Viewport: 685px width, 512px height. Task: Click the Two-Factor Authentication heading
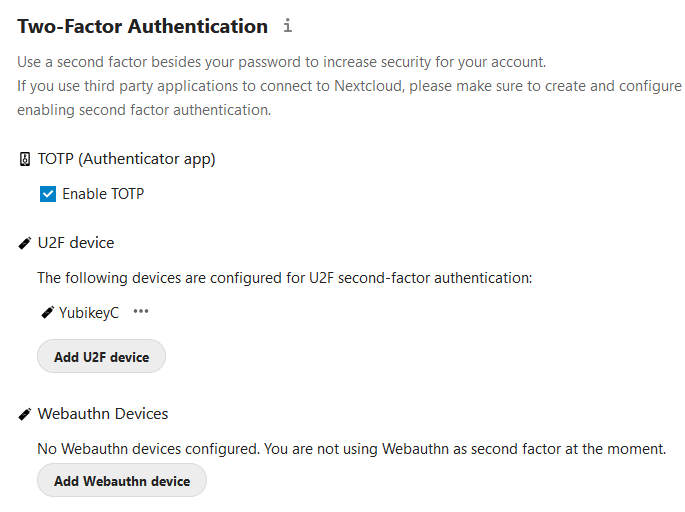click(x=143, y=27)
